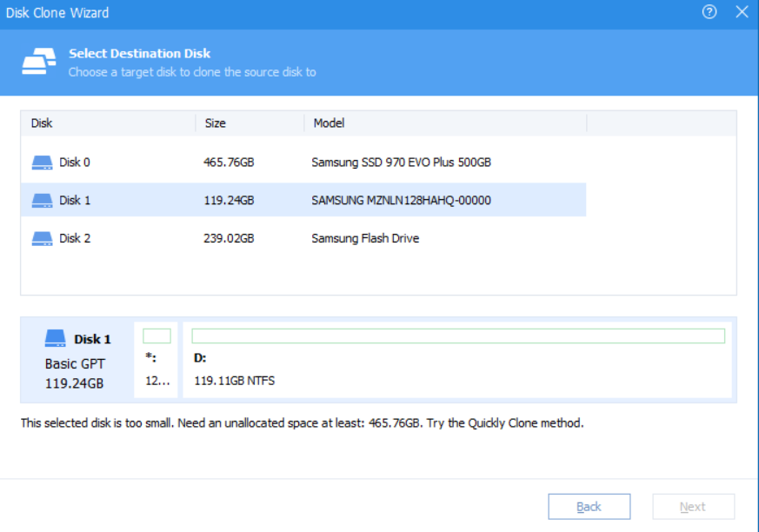The image size is (759, 532).
Task: Click the D: partition label
Action: [200, 358]
